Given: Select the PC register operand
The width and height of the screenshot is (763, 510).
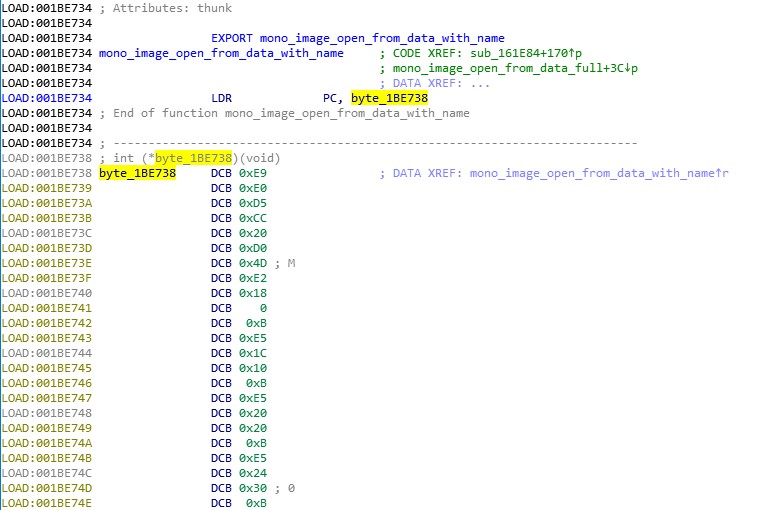Looking at the screenshot, I should pyautogui.click(x=329, y=98).
